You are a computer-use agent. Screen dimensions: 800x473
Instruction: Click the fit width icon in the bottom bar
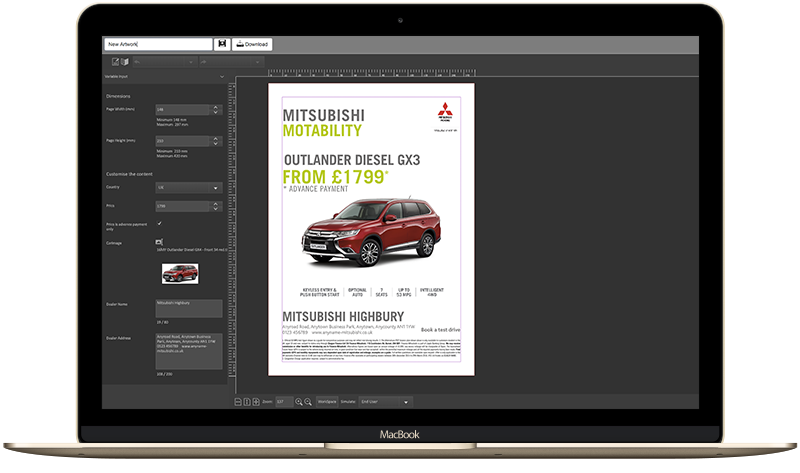tap(238, 402)
